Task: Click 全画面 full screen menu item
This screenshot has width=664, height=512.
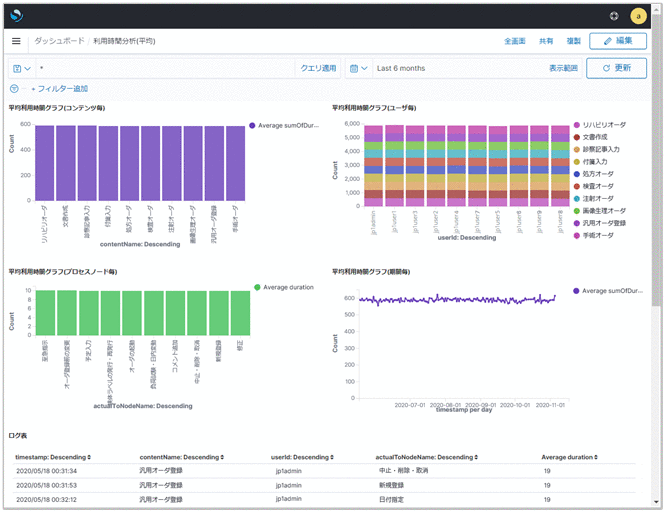Action: [515, 41]
